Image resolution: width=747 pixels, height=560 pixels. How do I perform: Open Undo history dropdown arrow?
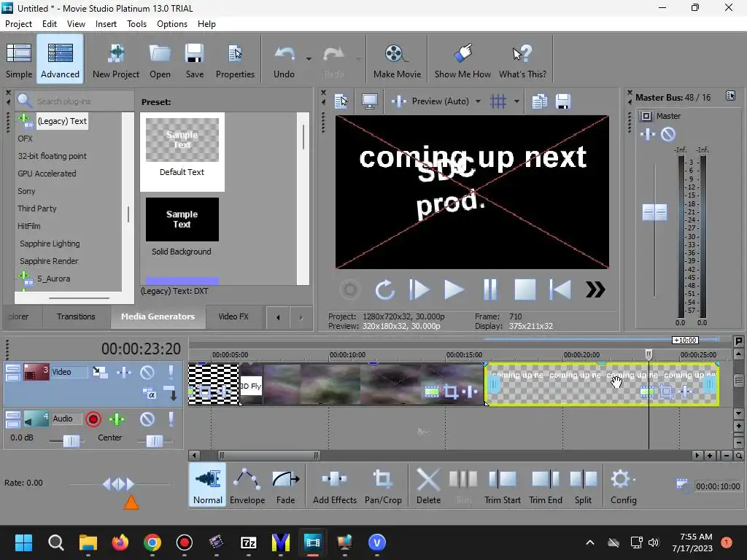309,59
